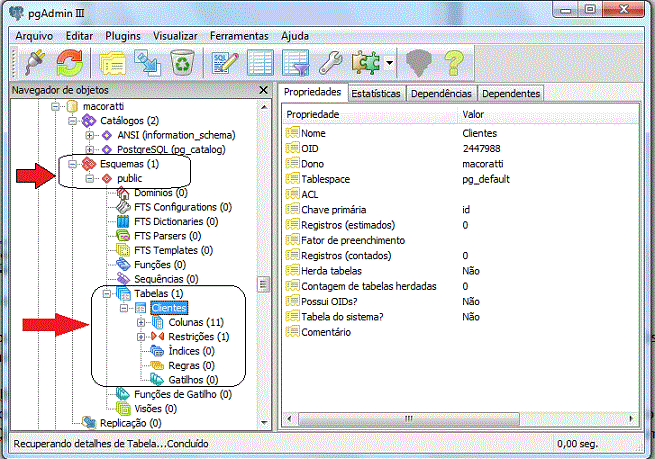The image size is (655, 459).
Task: Open the Ferramentas menu
Action: [x=239, y=36]
